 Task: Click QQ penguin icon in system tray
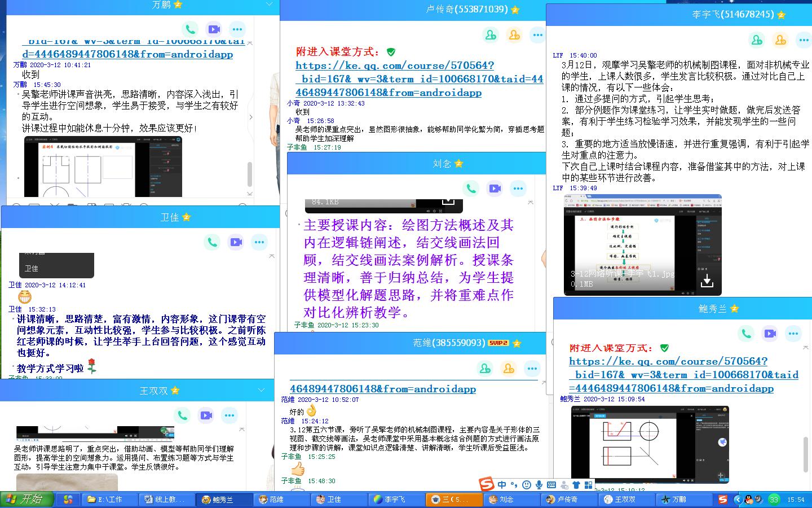point(748,500)
